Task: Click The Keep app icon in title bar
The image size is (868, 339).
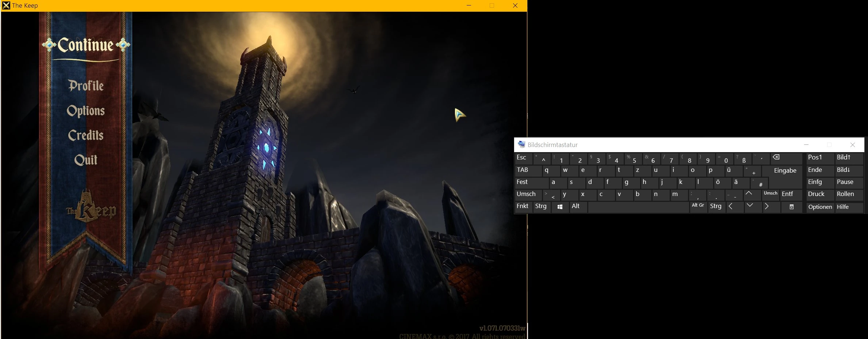Action: click(x=6, y=5)
